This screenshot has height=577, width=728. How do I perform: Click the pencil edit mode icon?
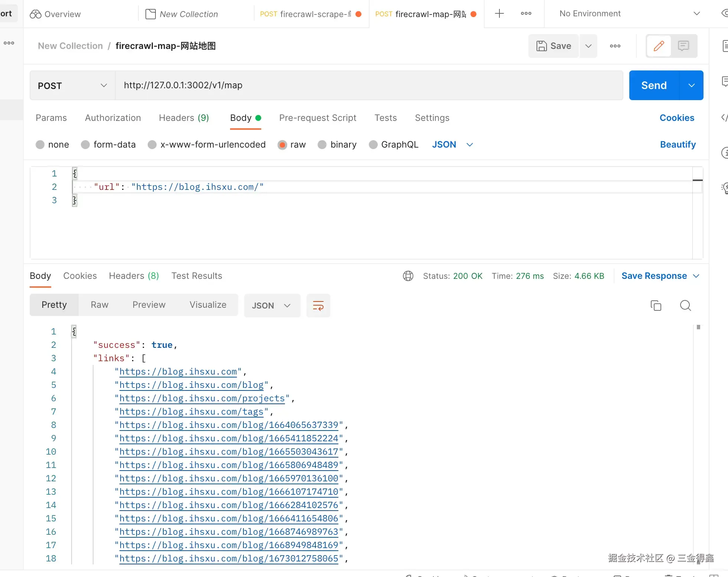click(x=659, y=46)
